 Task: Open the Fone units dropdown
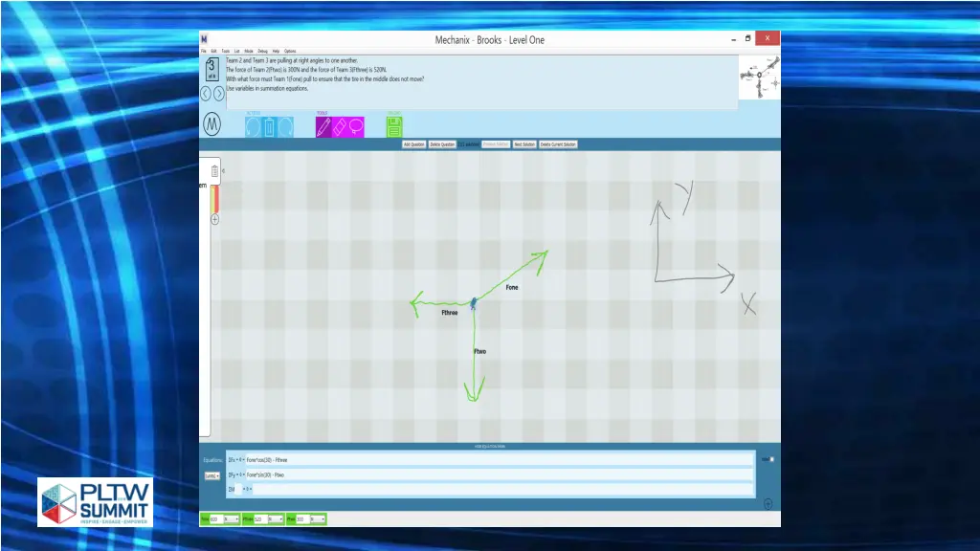[x=232, y=519]
